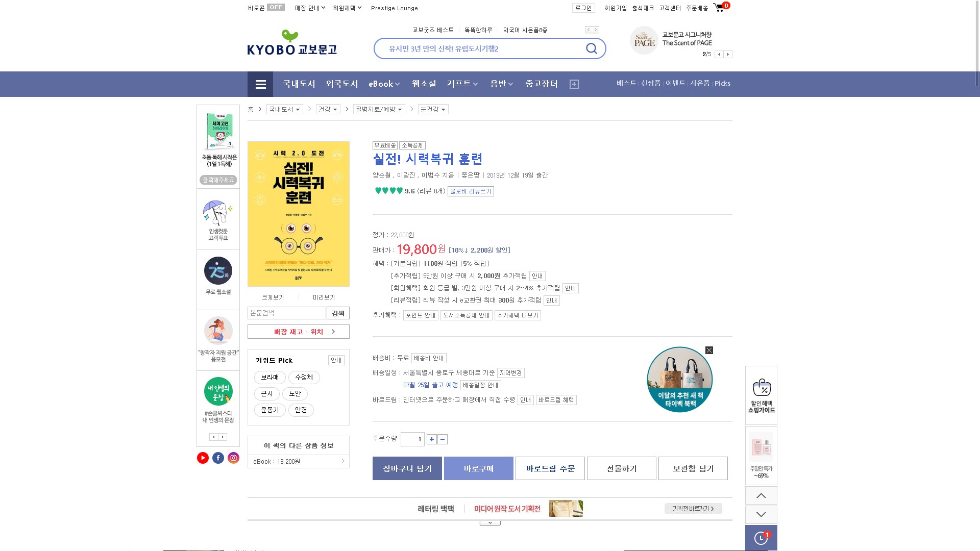Open the YouTube social icon
980x551 pixels.
pyautogui.click(x=203, y=458)
